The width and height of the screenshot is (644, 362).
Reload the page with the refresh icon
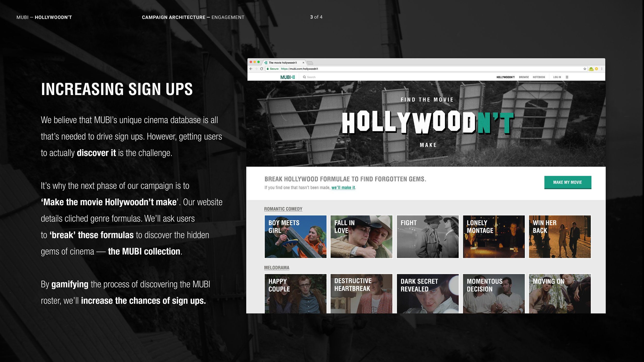(261, 69)
